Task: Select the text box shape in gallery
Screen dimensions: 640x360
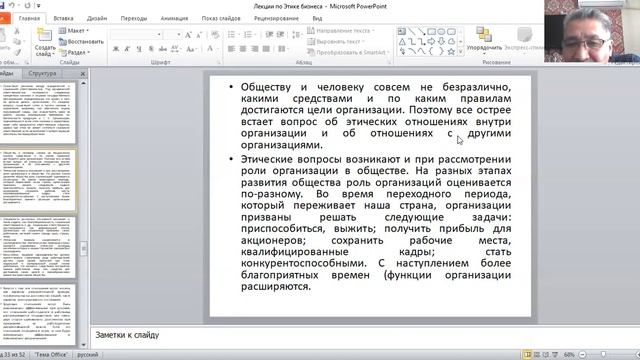Action: pos(402,31)
